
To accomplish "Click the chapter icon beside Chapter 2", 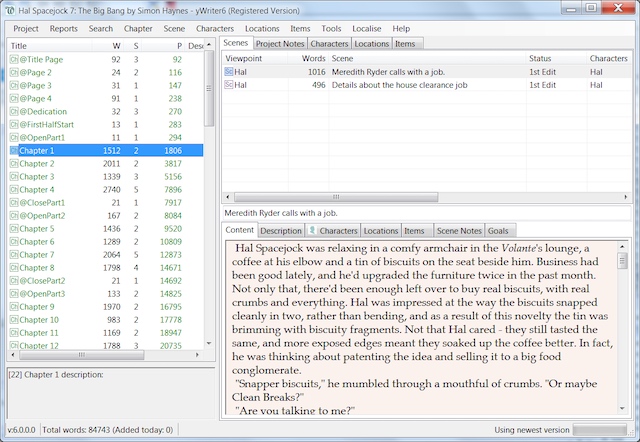I will click(14, 164).
